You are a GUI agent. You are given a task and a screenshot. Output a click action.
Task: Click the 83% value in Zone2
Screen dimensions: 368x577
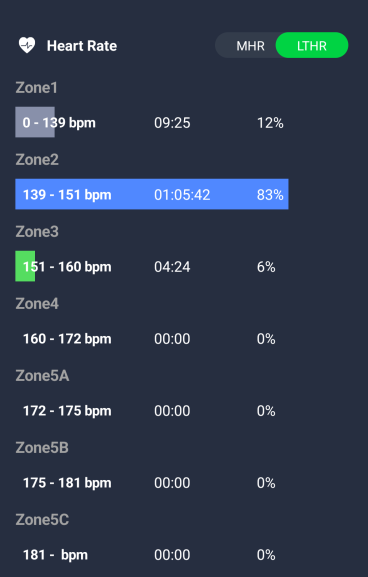(270, 195)
